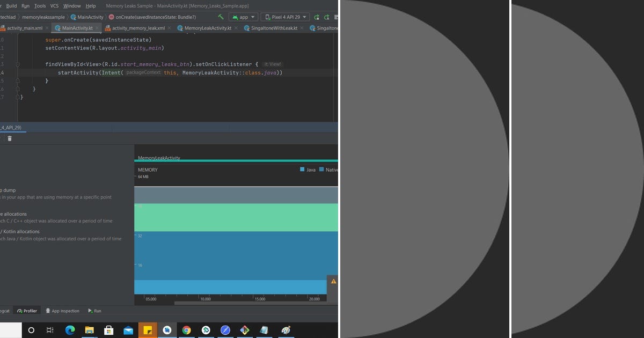
Task: Click the fold marker beside the setOnClickListener line
Action: [x=17, y=64]
